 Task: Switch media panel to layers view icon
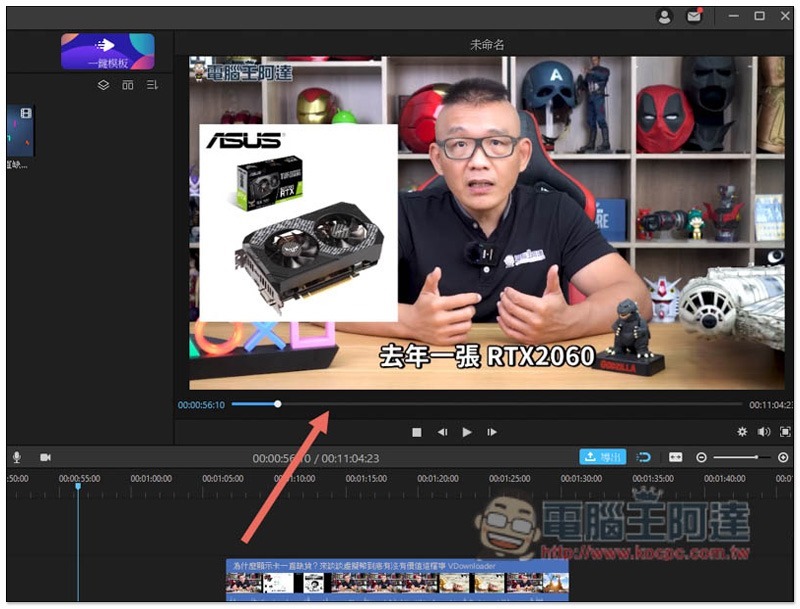tap(103, 85)
